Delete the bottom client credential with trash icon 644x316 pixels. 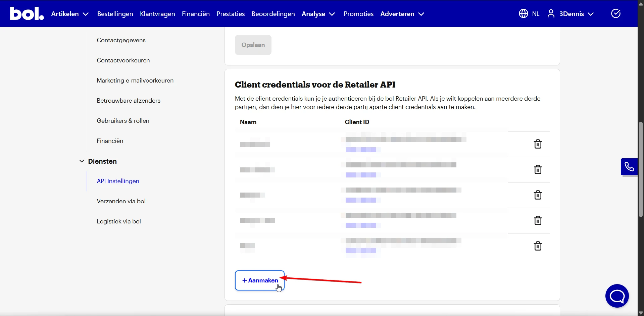click(x=538, y=246)
